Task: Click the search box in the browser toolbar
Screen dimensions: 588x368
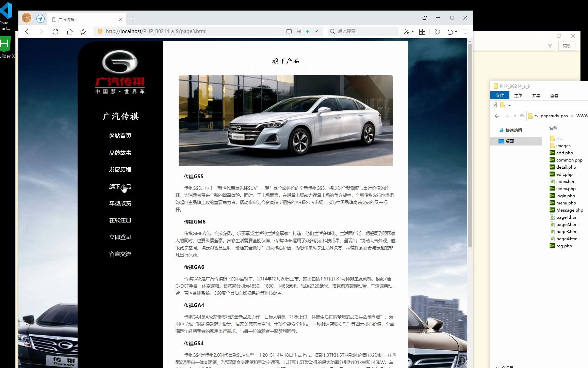Action: click(363, 31)
